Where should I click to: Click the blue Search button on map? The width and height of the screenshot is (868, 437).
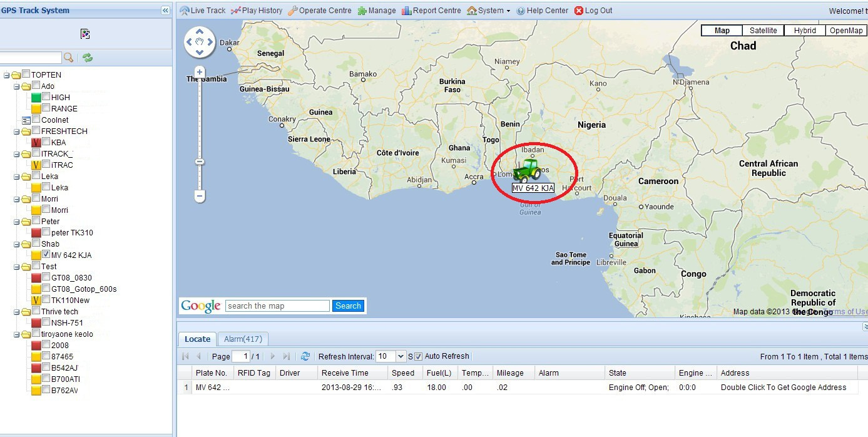(x=348, y=306)
